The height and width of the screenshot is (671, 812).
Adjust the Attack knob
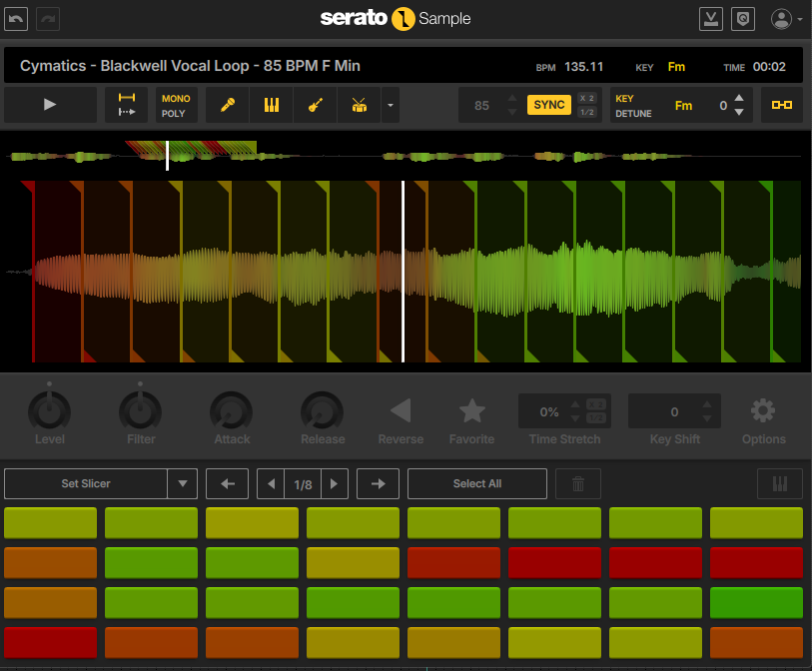pos(231,412)
